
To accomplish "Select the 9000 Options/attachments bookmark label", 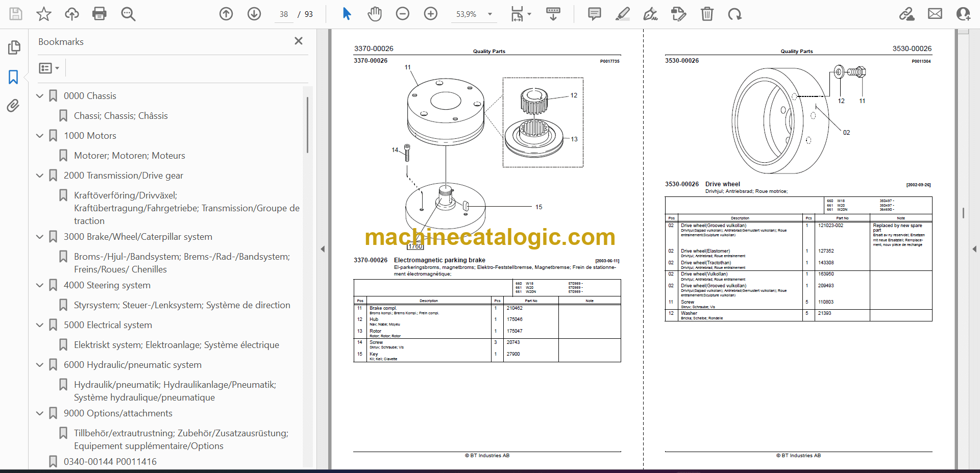I will 118,413.
